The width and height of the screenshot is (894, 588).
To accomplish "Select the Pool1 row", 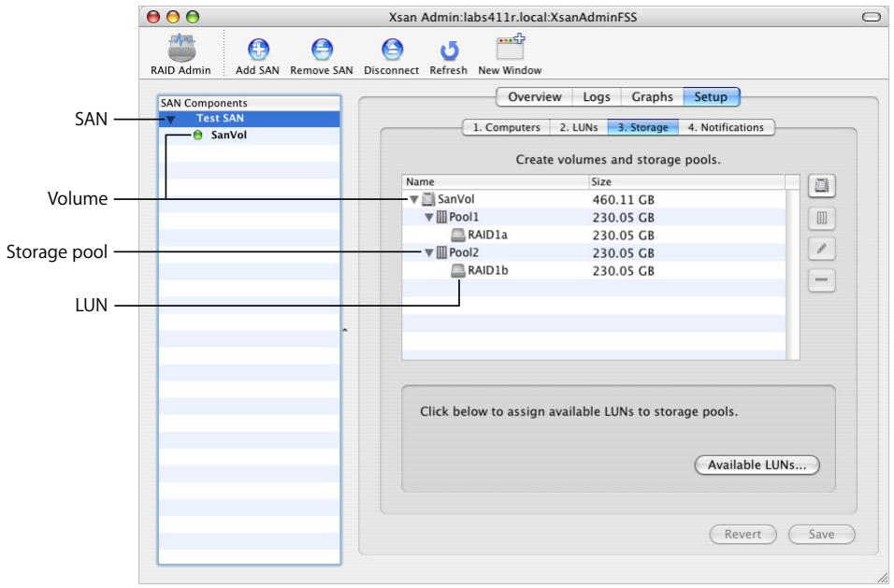I will click(x=594, y=217).
